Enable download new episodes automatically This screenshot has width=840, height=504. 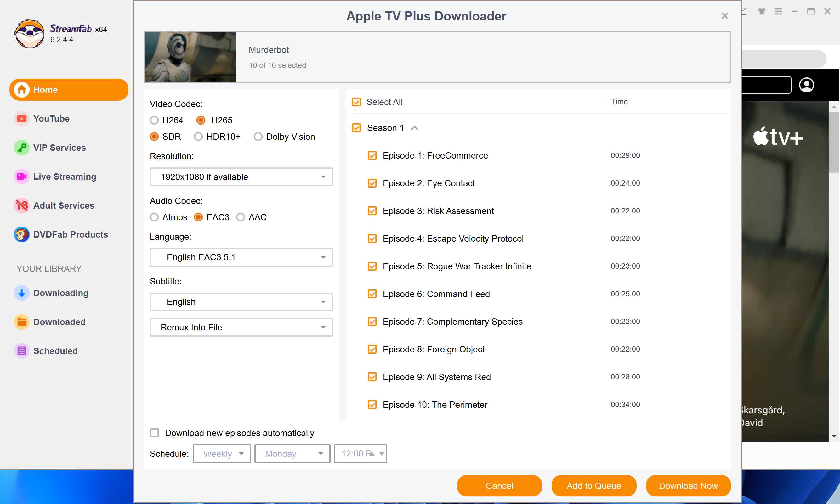click(x=154, y=433)
